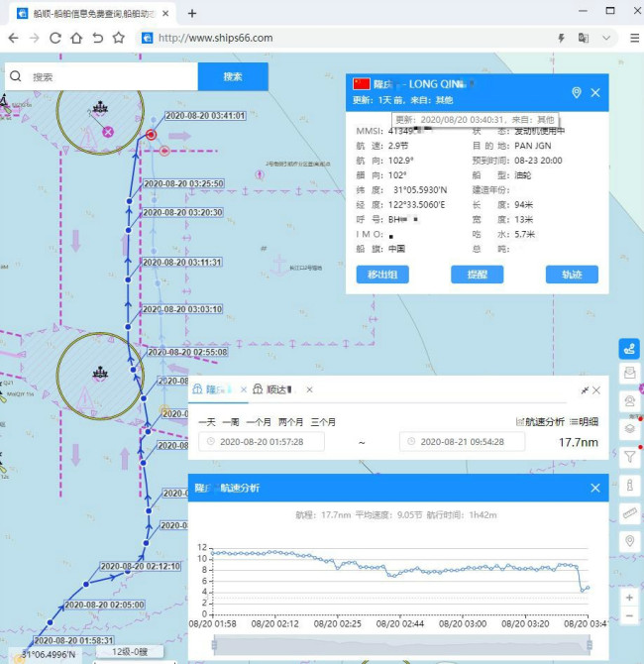Go to home page icon
This screenshot has width=644, height=664.
click(76, 38)
